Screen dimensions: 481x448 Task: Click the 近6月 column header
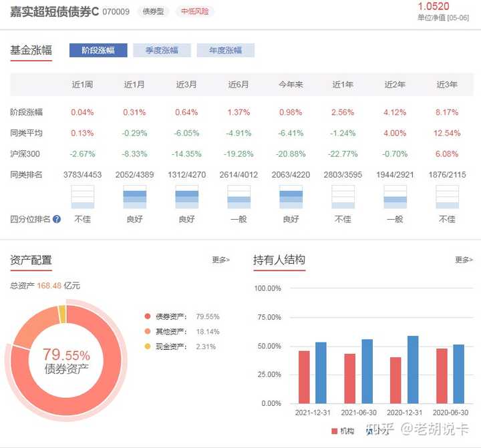click(x=238, y=84)
